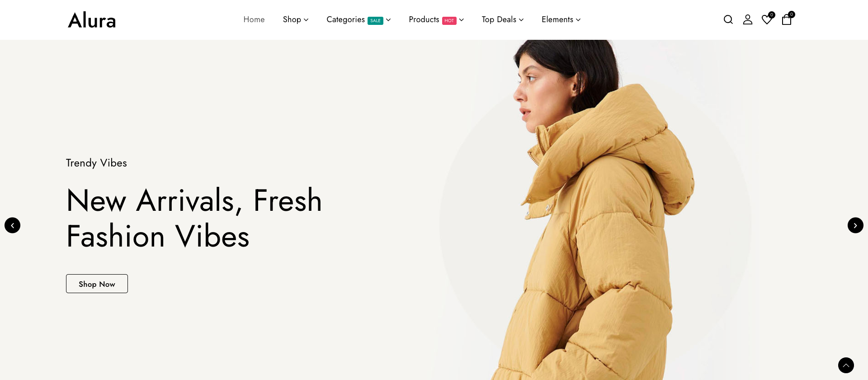Click the Shop Now button
The width and height of the screenshot is (868, 380).
pos(97,284)
